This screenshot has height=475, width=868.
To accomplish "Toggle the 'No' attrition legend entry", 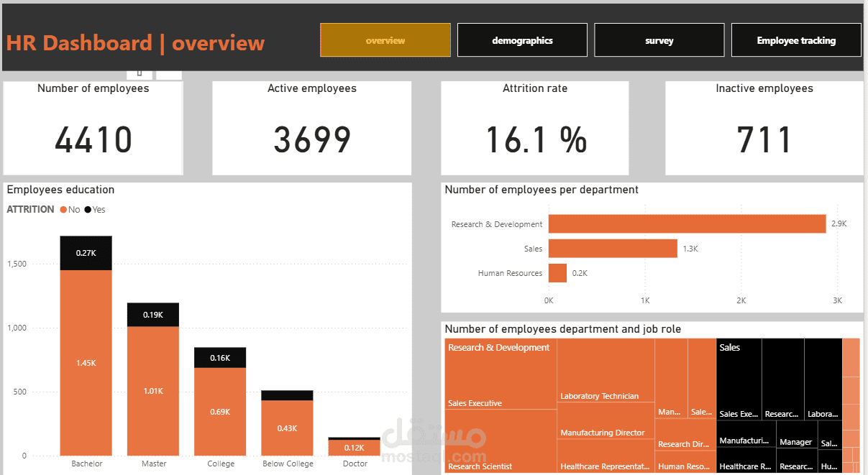I will (74, 209).
